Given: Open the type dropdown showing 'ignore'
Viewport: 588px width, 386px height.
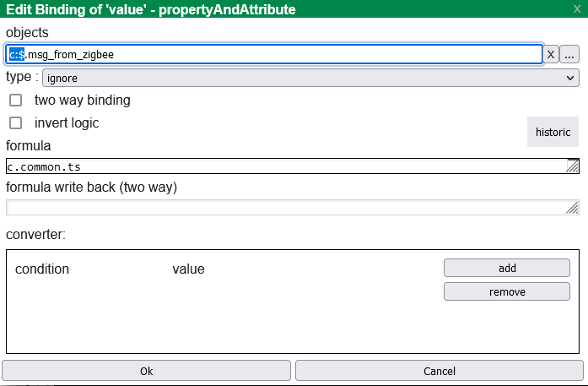Looking at the screenshot, I should click(x=310, y=78).
